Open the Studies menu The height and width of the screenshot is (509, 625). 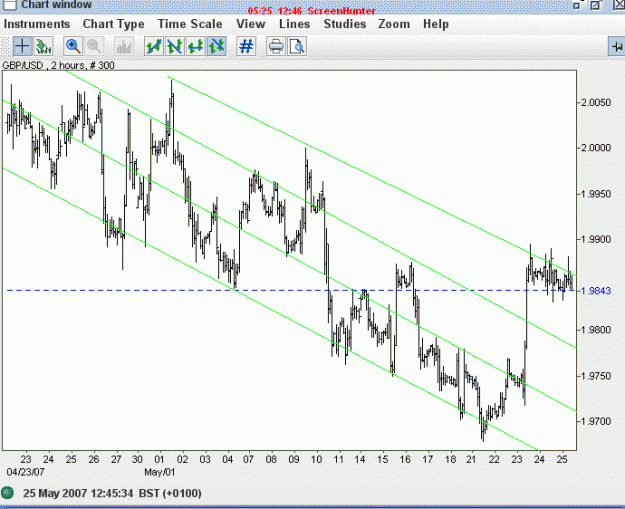point(345,24)
